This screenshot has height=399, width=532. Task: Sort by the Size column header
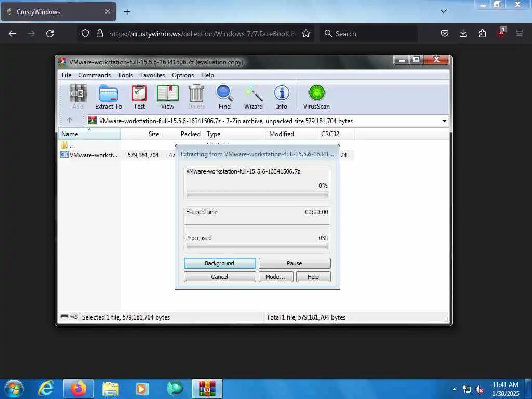[141, 134]
